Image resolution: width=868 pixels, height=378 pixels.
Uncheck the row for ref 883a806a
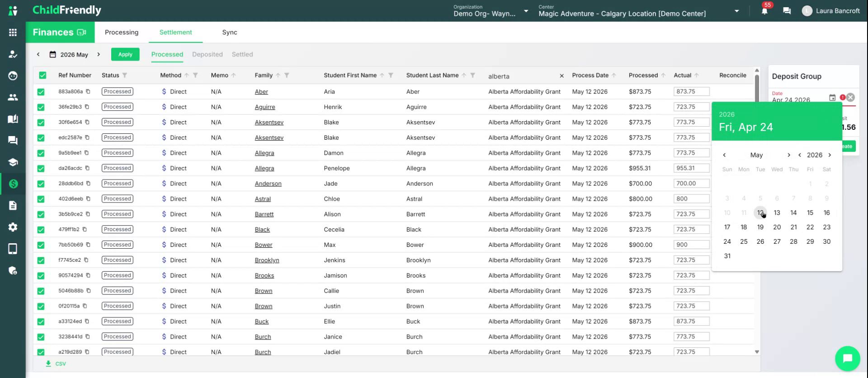point(41,92)
